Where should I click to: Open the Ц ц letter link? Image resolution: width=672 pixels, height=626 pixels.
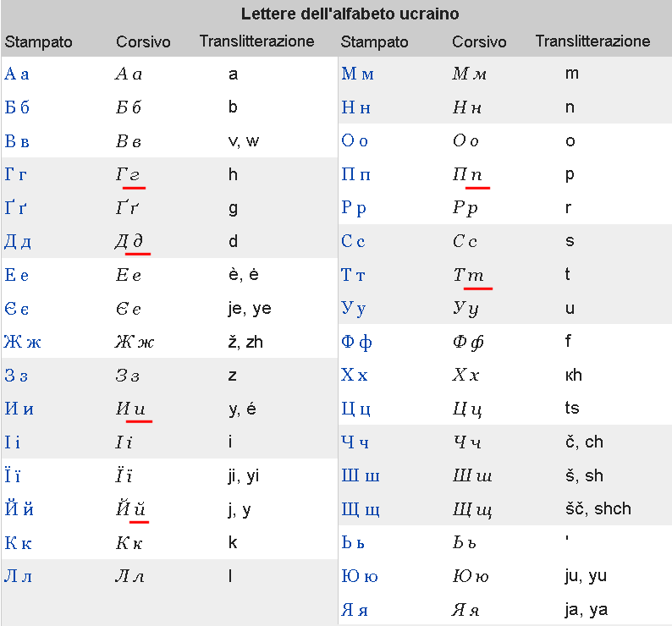[x=356, y=409]
